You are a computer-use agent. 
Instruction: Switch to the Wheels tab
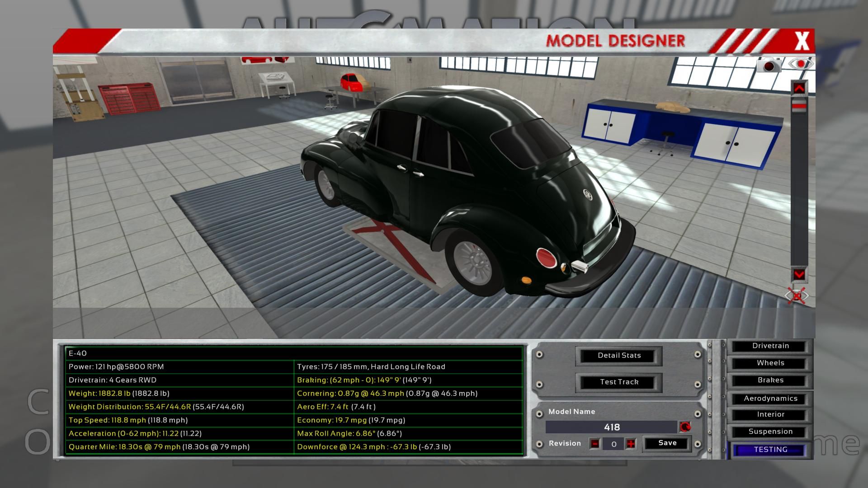pos(770,363)
